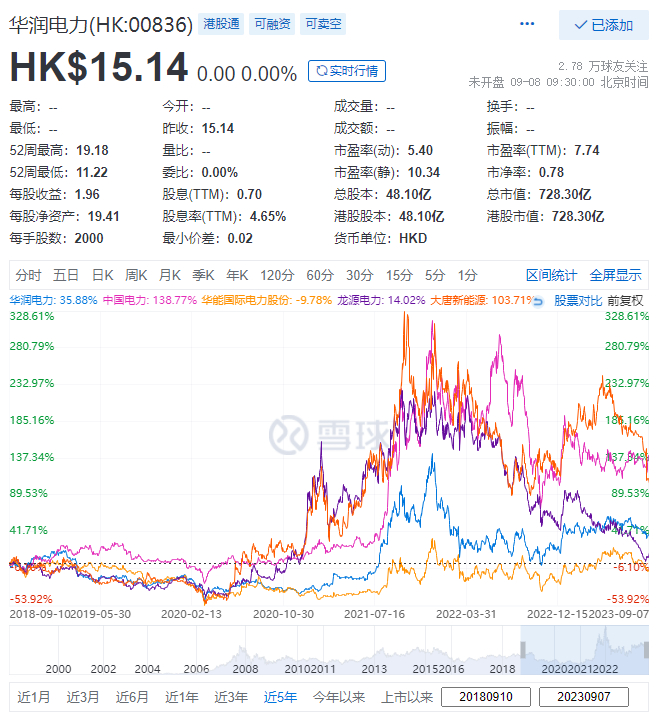
Task: Switch to 5分 interval
Action: 435,275
